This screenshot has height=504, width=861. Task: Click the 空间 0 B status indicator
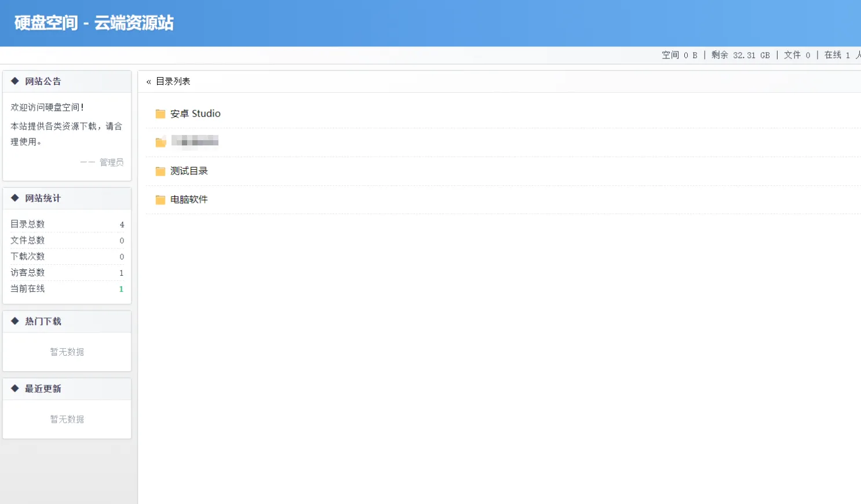tap(680, 55)
